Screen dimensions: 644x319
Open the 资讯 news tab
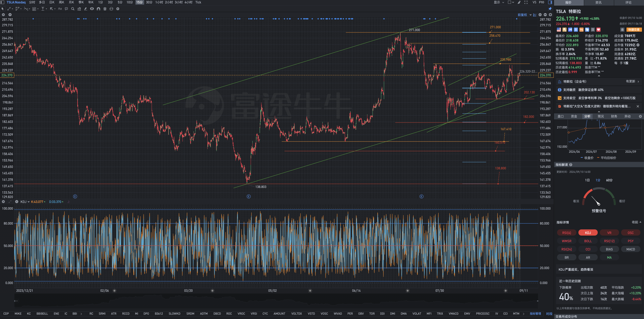(x=598, y=3)
